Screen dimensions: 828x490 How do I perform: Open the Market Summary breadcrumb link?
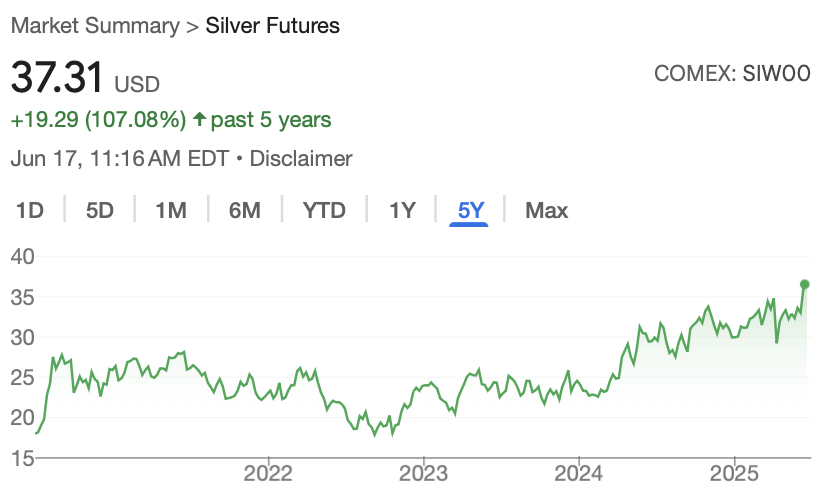(96, 25)
